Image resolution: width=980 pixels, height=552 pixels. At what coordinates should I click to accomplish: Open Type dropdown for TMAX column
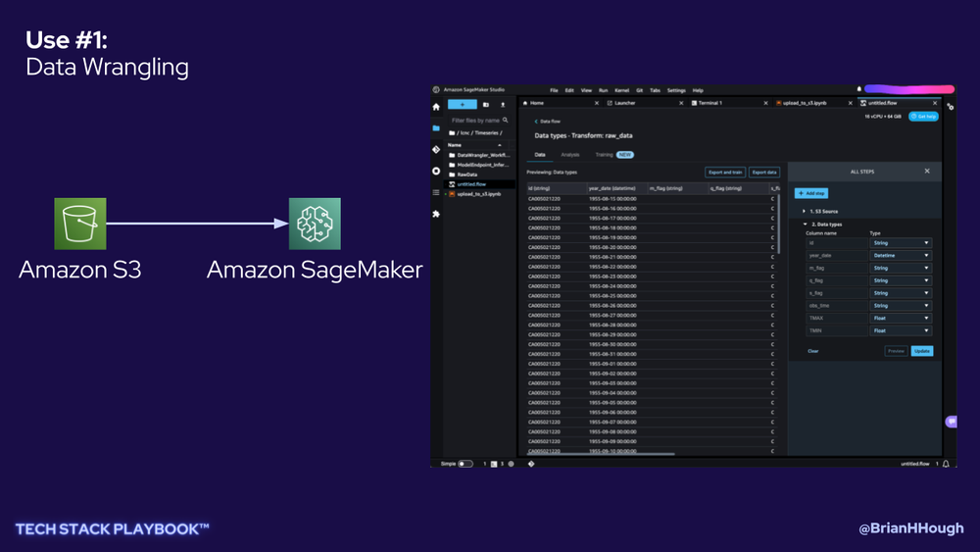901,319
